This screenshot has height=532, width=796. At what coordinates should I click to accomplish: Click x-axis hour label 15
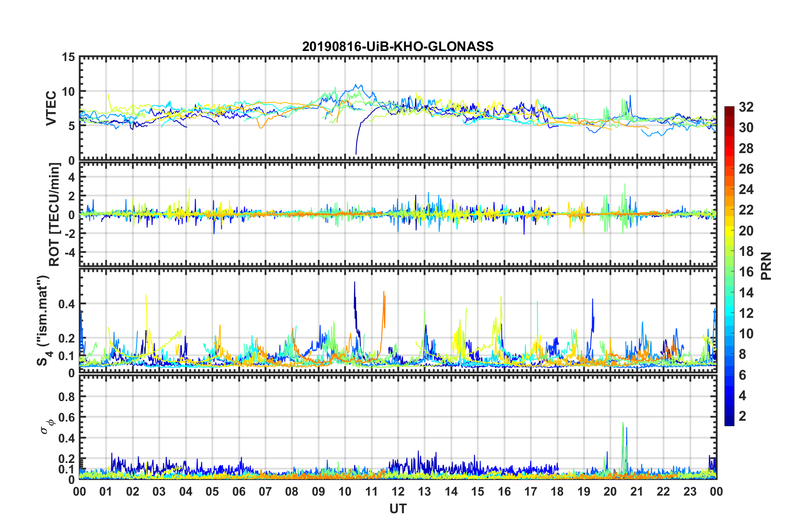tap(478, 491)
